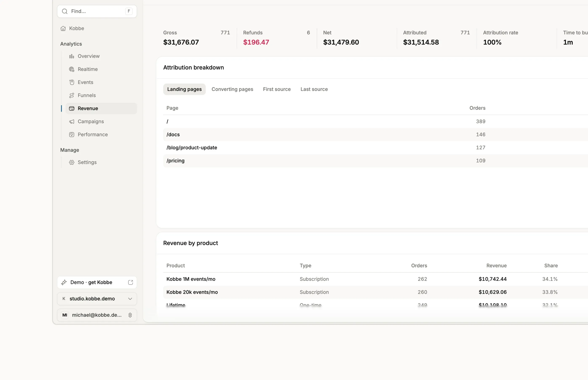Click the Attribution rate 100% value
588x380 pixels.
pyautogui.click(x=492, y=43)
